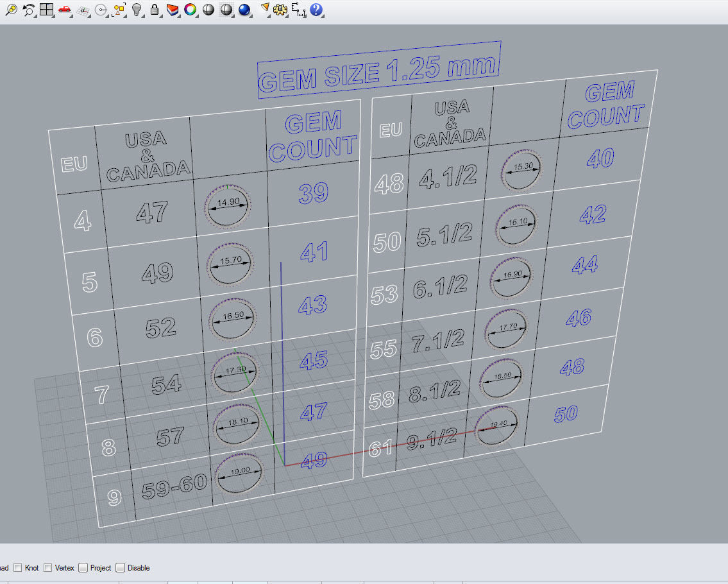
Task: Select the gem count value '40'
Action: tap(600, 159)
